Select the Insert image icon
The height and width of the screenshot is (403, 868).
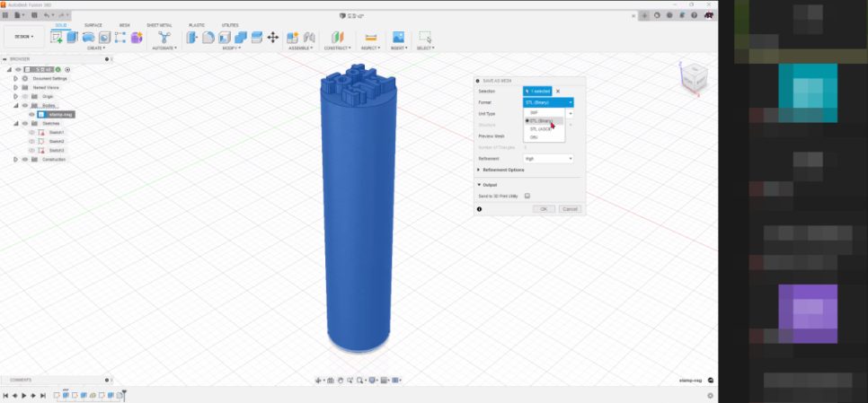pos(398,37)
